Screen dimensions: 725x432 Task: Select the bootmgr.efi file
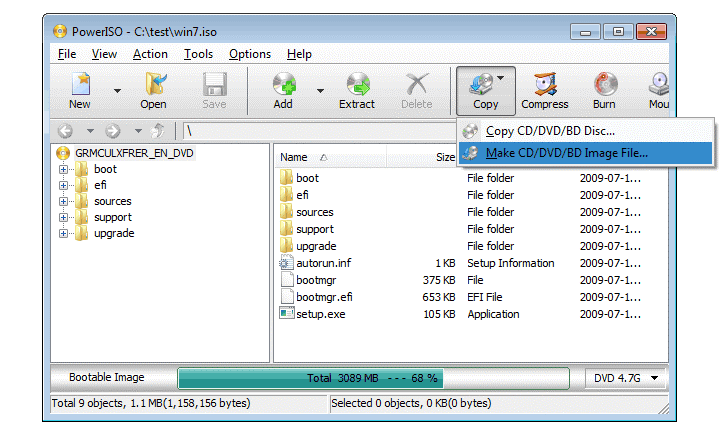[x=324, y=297]
